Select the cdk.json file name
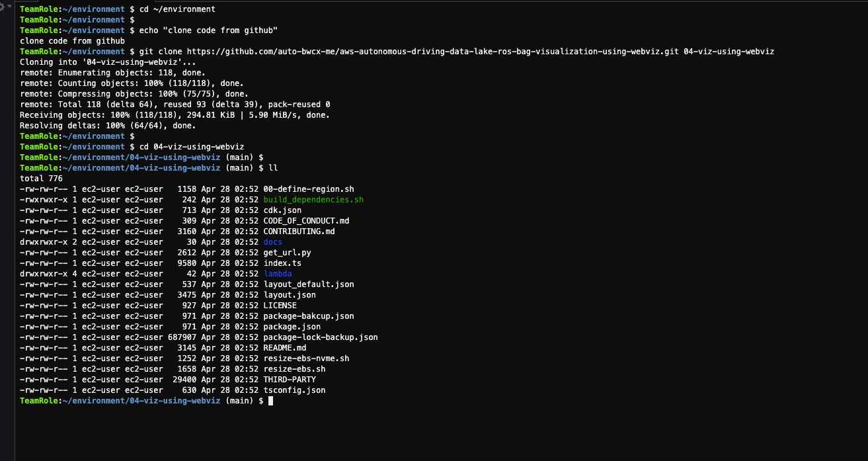Screen dimensions: 868x461 (x=282, y=210)
